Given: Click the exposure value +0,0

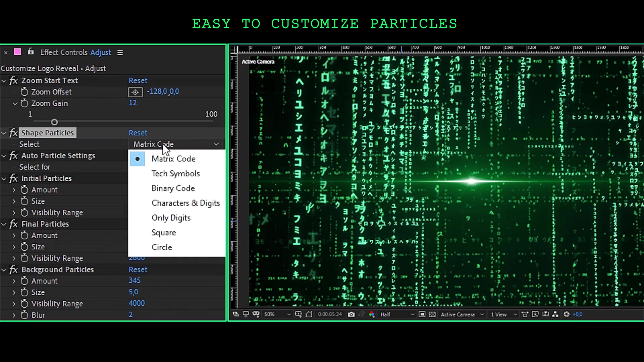Looking at the screenshot, I should [x=578, y=314].
